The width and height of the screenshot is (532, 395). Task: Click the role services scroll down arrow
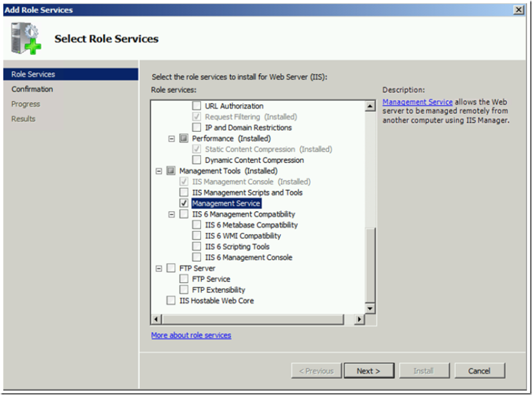(x=370, y=308)
